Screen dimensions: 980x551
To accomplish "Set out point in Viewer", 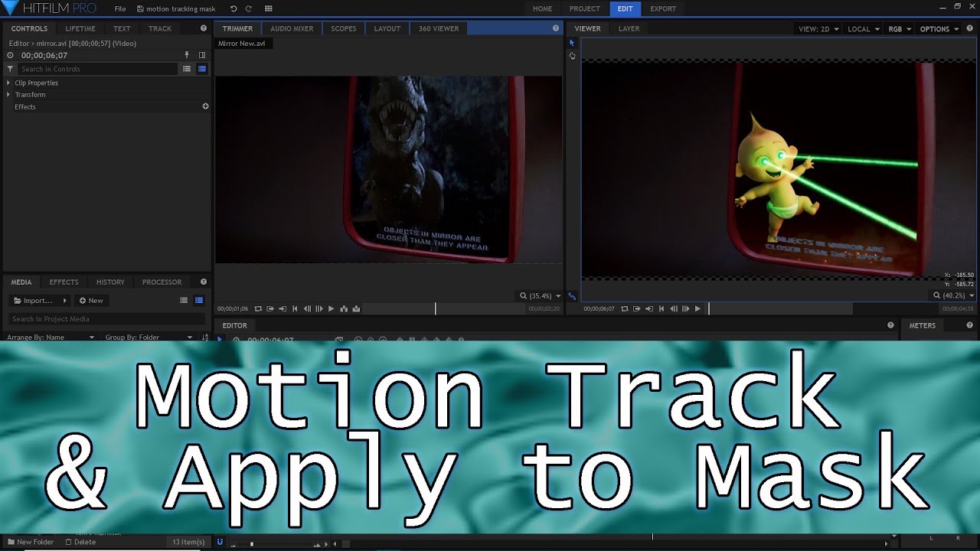I will 649,308.
